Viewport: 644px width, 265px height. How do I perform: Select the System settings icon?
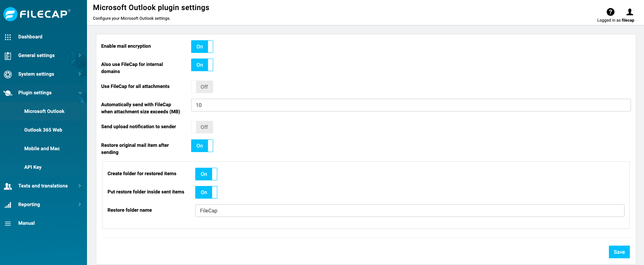pos(8,74)
